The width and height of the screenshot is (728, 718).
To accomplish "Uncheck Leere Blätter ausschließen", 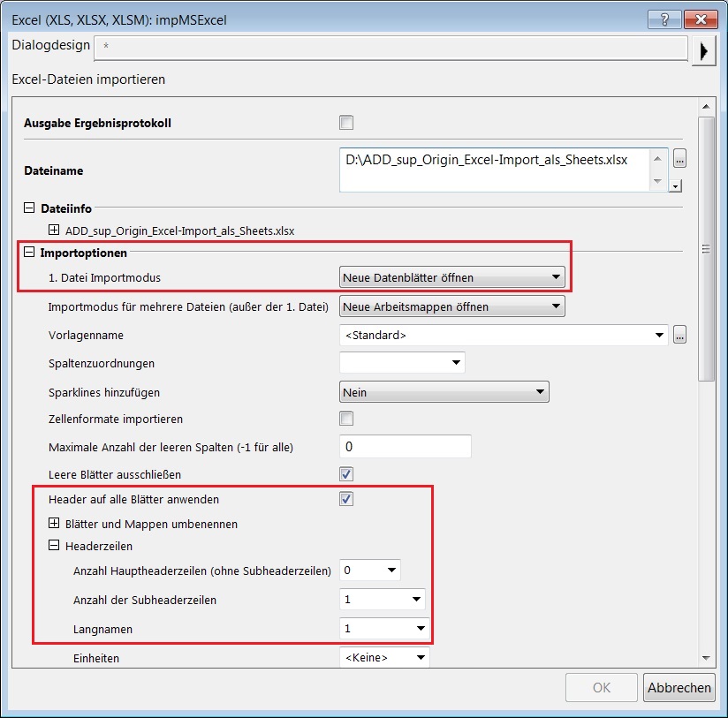I will click(346, 474).
